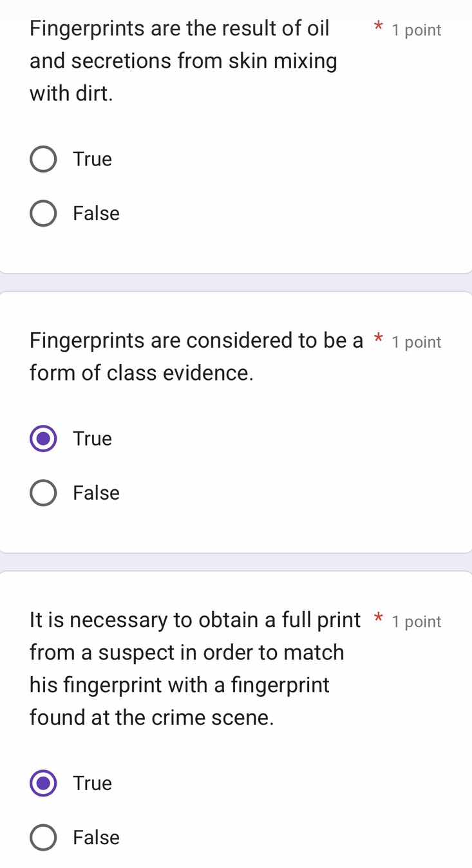Click the "True" label under full print question
472x868 pixels.
(x=93, y=783)
